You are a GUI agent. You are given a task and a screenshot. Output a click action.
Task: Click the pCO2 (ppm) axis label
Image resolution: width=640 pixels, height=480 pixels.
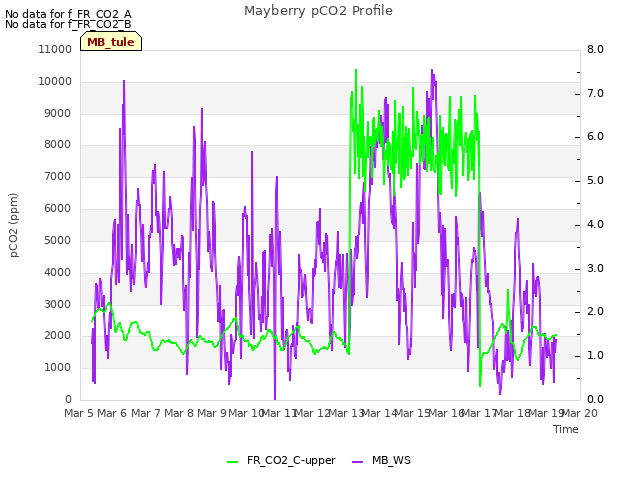(x=14, y=225)
